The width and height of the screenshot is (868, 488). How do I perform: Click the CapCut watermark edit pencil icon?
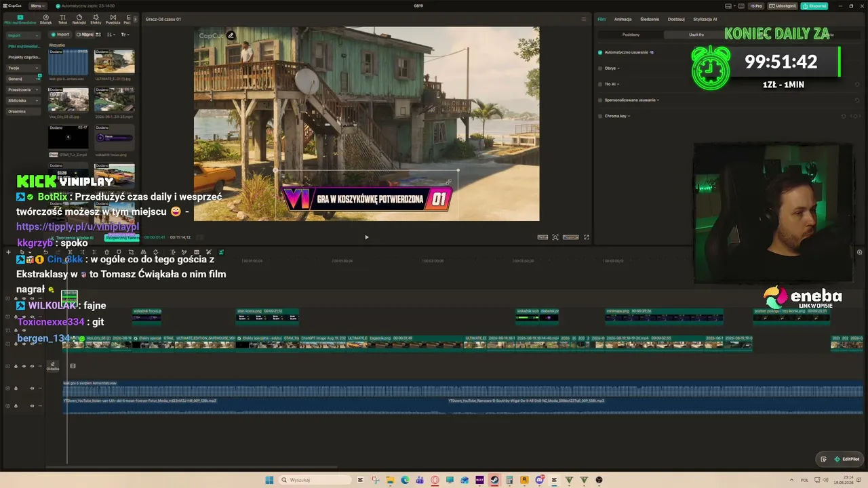tap(231, 35)
